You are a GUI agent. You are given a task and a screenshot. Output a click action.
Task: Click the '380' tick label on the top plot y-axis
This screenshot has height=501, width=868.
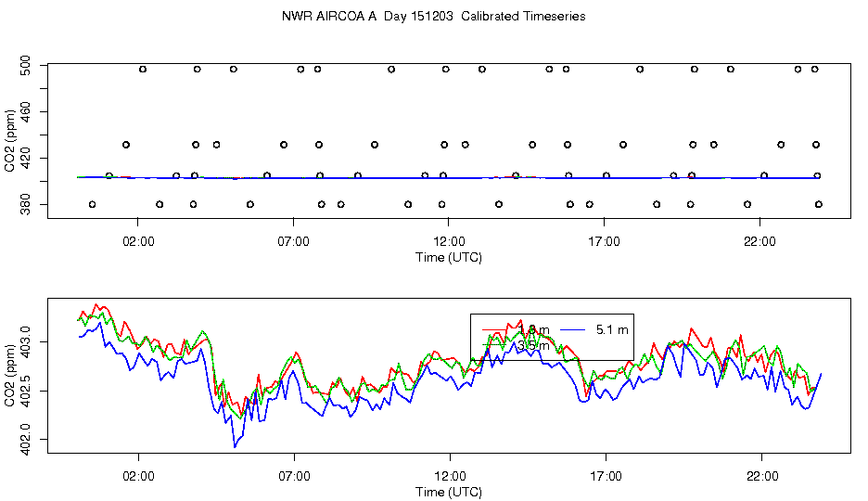click(x=27, y=204)
